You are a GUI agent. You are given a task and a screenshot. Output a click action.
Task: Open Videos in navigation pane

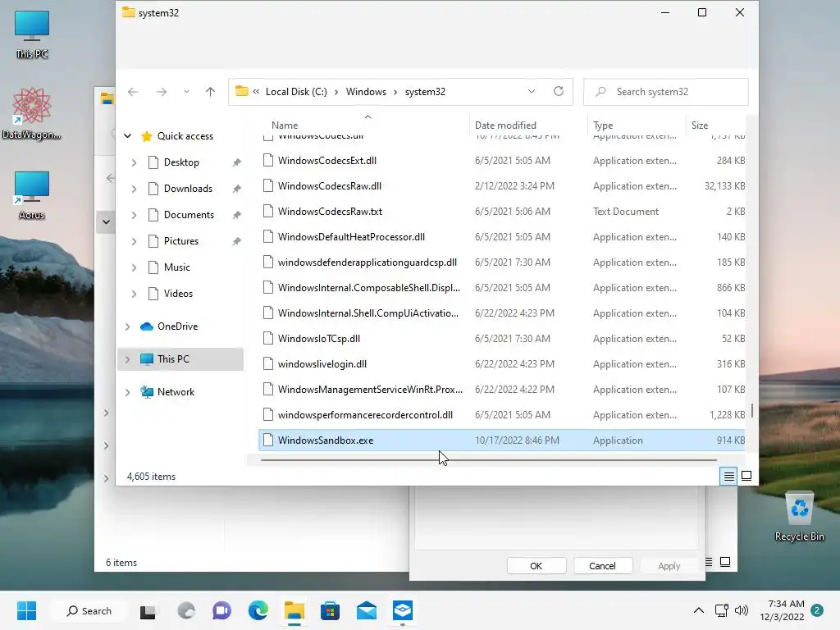(178, 294)
